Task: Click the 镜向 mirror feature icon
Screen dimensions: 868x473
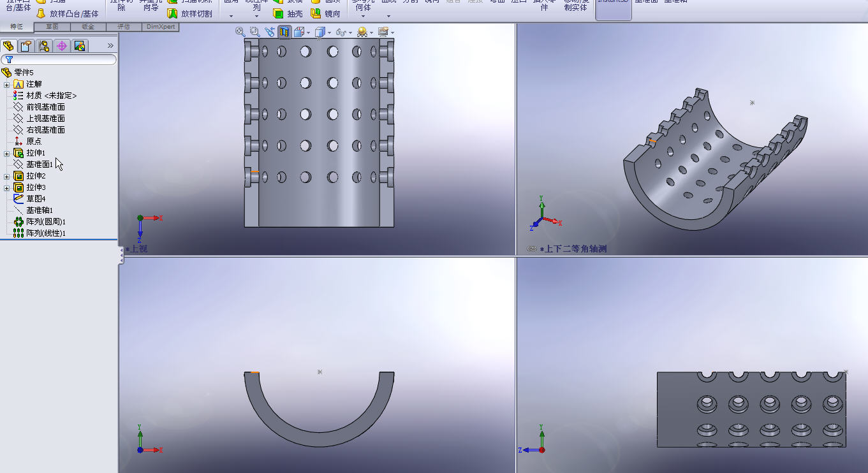Action: click(x=316, y=13)
